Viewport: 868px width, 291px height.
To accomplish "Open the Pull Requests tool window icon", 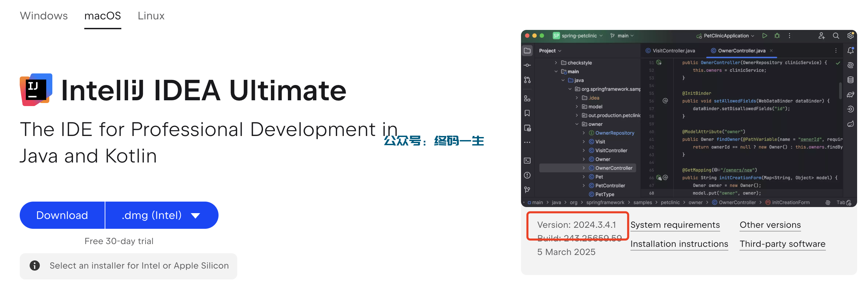I will [x=527, y=80].
